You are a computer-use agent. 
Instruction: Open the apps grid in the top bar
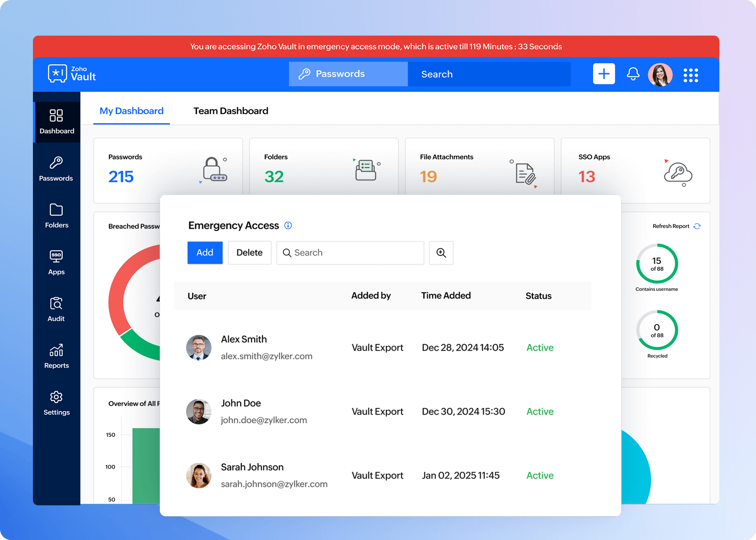pyautogui.click(x=691, y=74)
